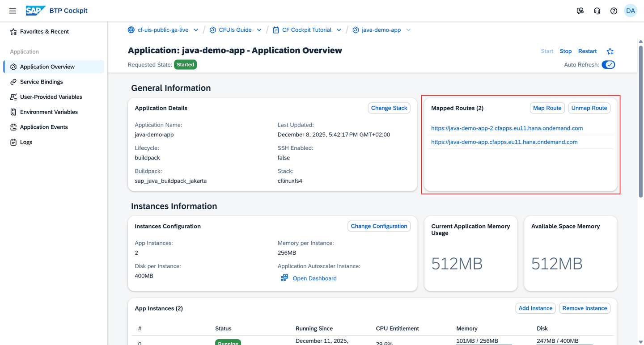This screenshot has width=644, height=345.
Task: Click the Favorites & Recent star icon
Action: click(x=13, y=32)
